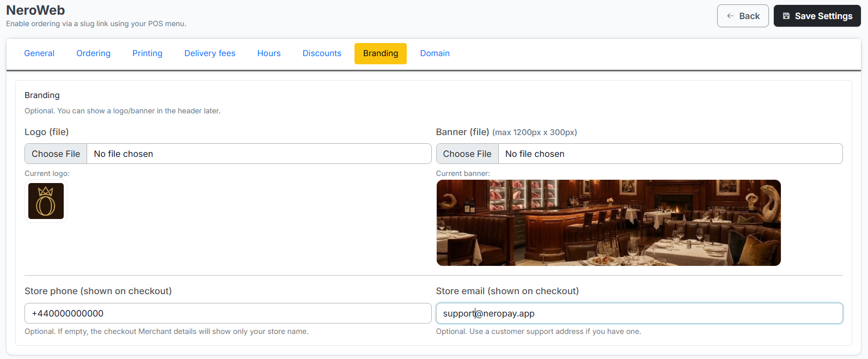Open the General tab
The image size is (868, 359).
[39, 53]
